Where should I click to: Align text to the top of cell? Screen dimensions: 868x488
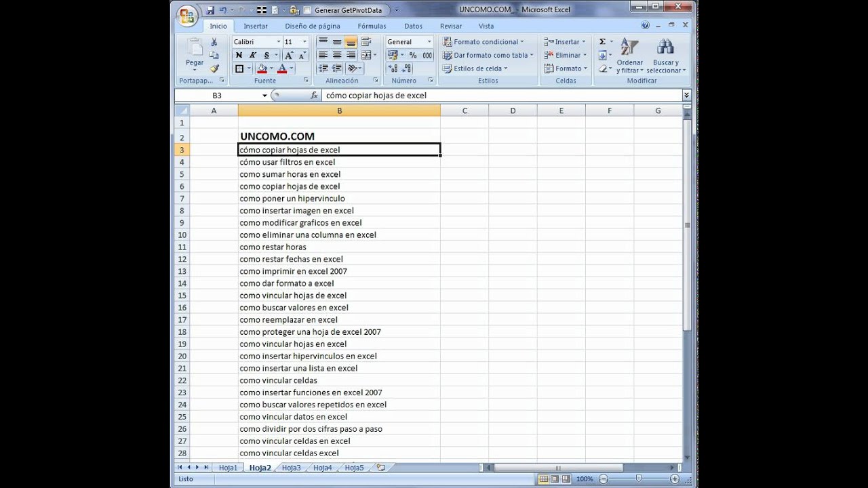pyautogui.click(x=323, y=41)
